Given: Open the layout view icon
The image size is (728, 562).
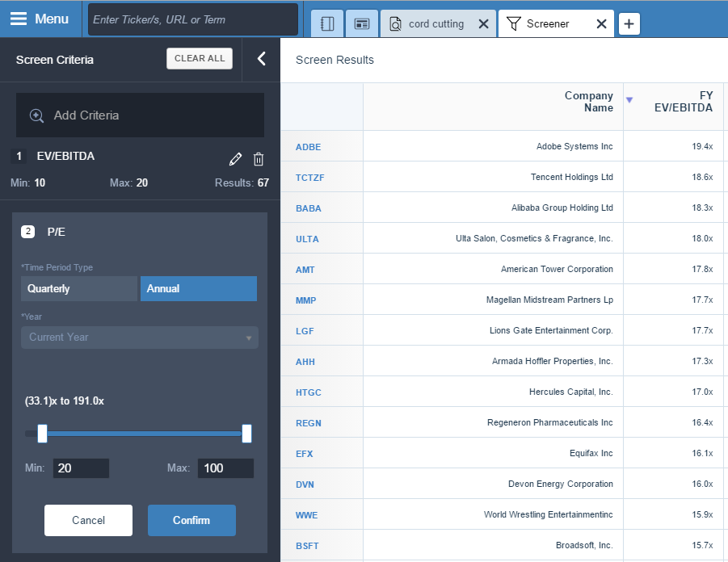Looking at the screenshot, I should pos(362,23).
